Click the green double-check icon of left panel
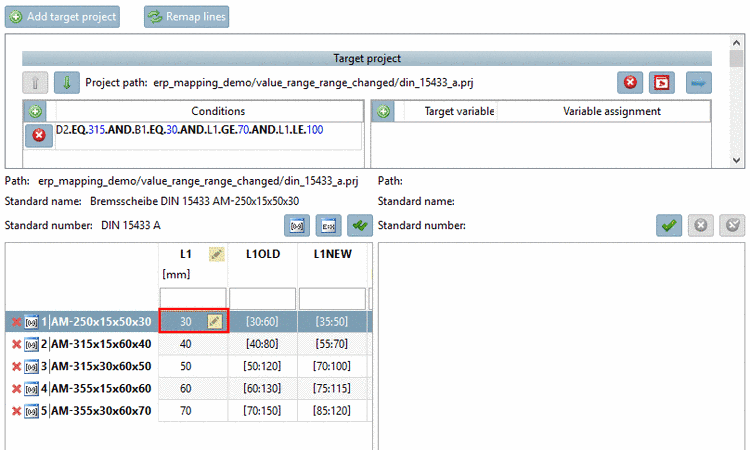750x450 pixels. point(360,225)
